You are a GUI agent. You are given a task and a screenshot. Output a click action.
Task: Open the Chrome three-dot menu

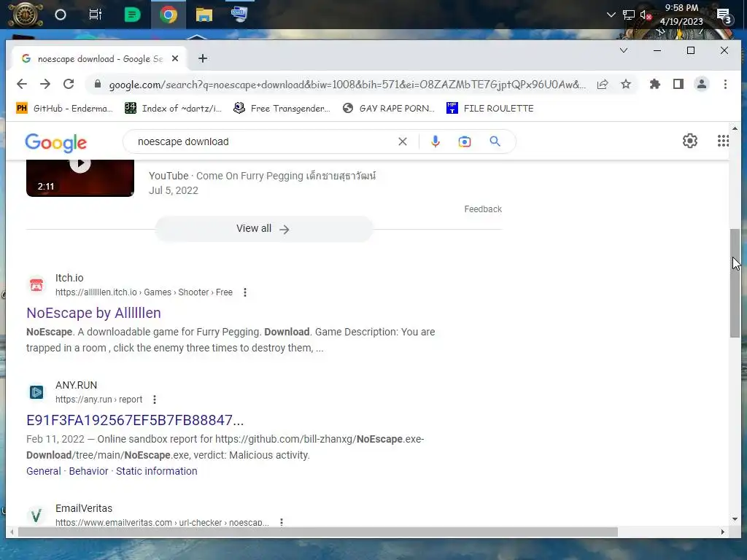click(725, 85)
